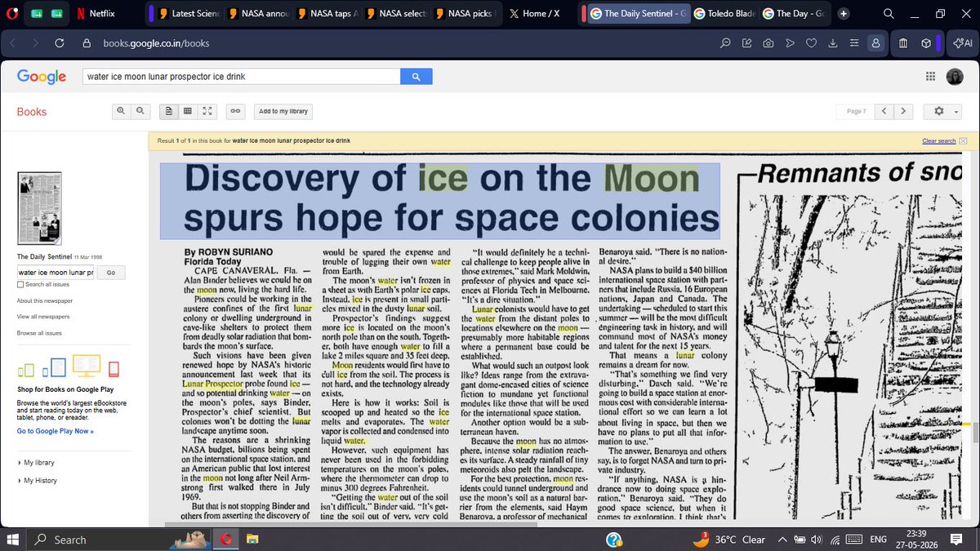This screenshot has width=980, height=551.
Task: Add to my library button
Action: point(283,111)
